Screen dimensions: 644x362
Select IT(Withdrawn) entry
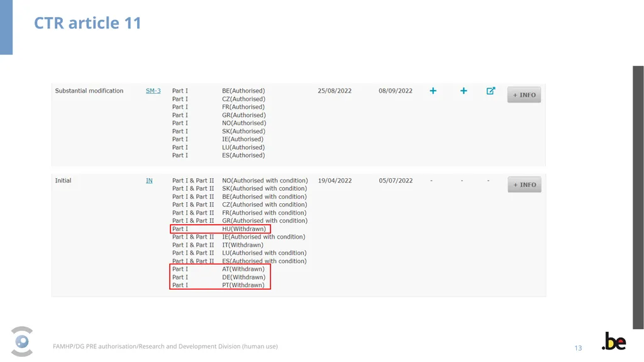click(x=243, y=245)
